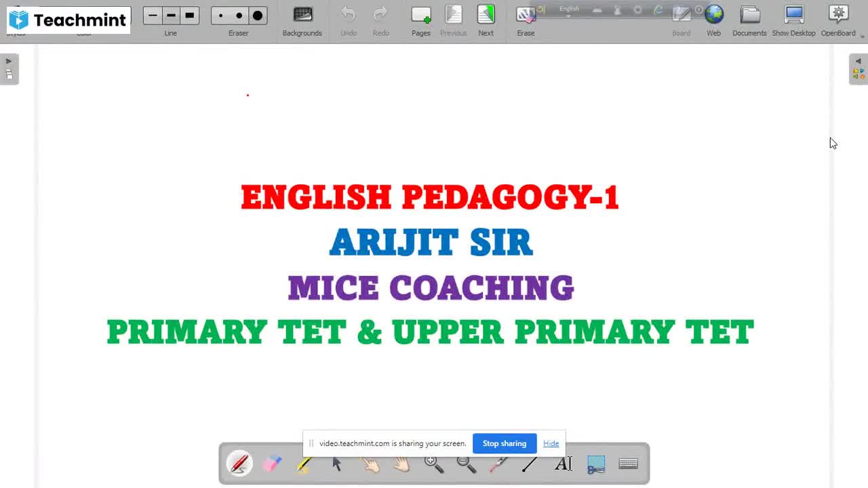
Task: Select the yellow Highlighter tool
Action: (x=304, y=464)
